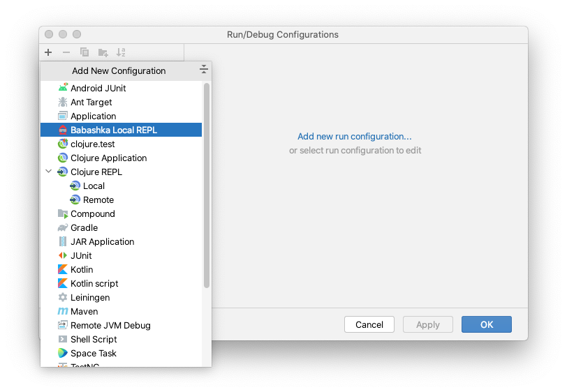Click the Space Task icon
Viewport: 567px width, 392px height.
coord(63,353)
